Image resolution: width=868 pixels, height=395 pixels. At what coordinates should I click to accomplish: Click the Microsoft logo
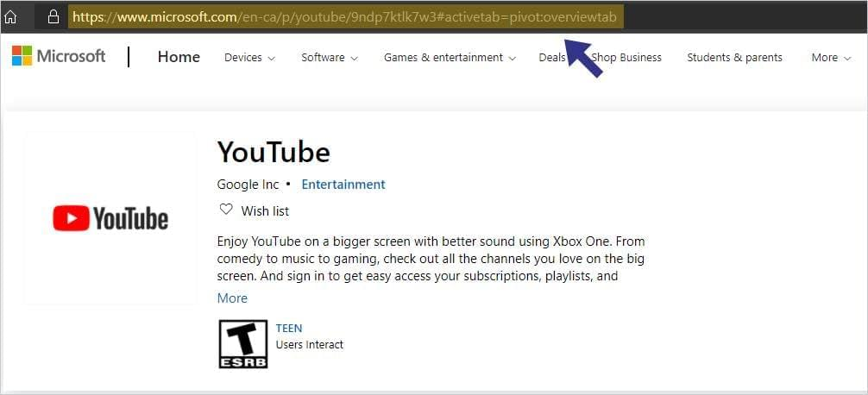(59, 56)
